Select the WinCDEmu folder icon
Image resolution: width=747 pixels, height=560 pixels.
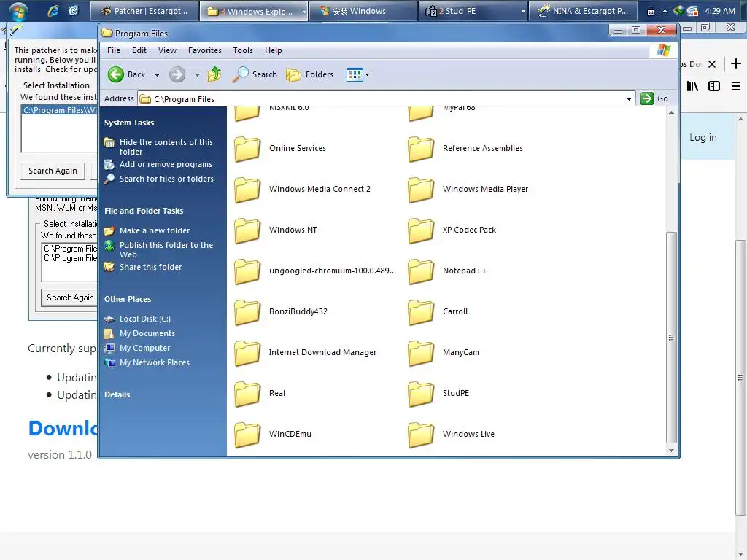click(x=247, y=435)
